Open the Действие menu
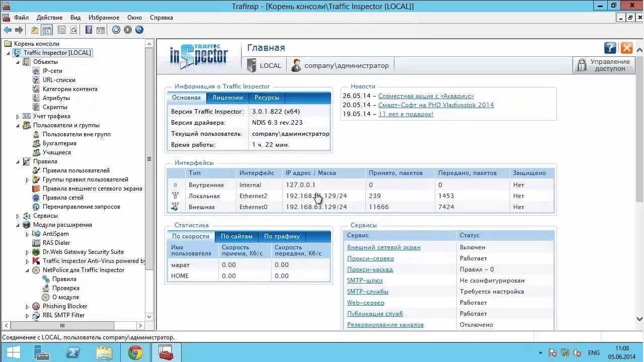This screenshot has height=362, width=644. click(x=49, y=18)
